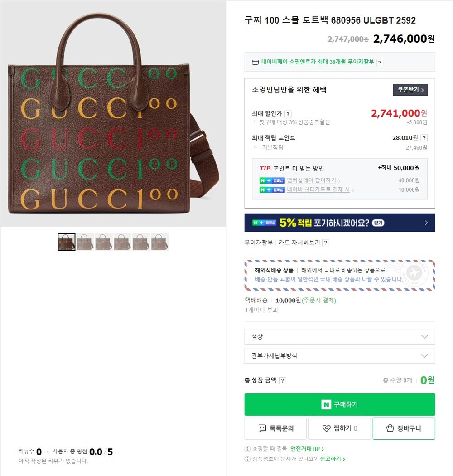Select the last product thumbnail
Image resolution: width=453 pixels, height=476 pixels.
[160, 242]
